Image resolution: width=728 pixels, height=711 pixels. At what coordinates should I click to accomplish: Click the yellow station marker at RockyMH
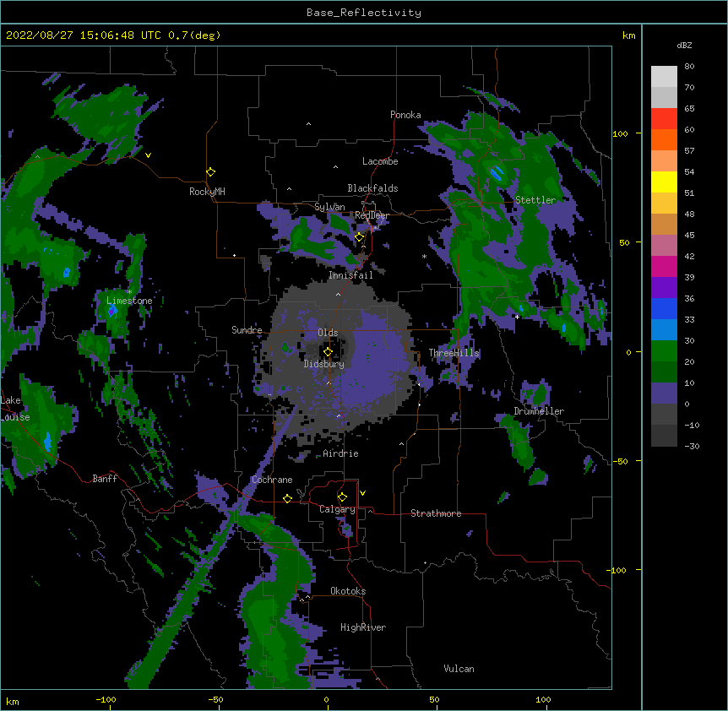(x=210, y=171)
